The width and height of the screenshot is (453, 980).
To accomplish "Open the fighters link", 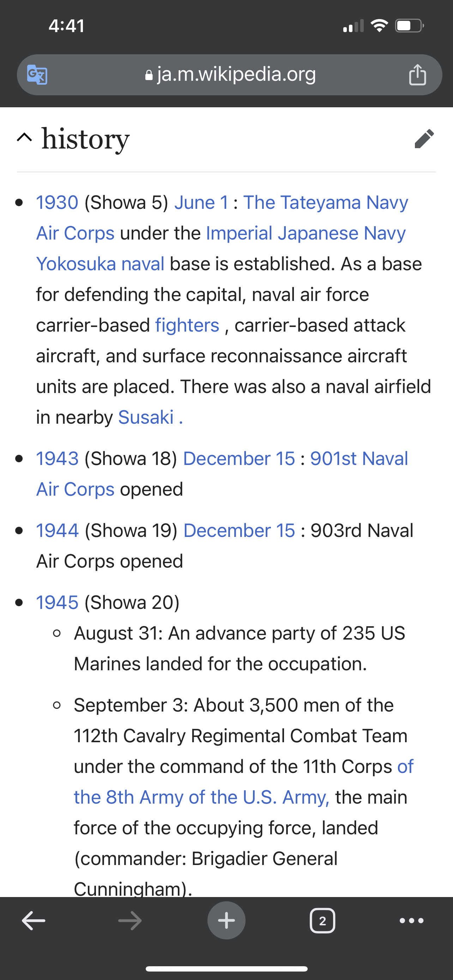I will [187, 325].
